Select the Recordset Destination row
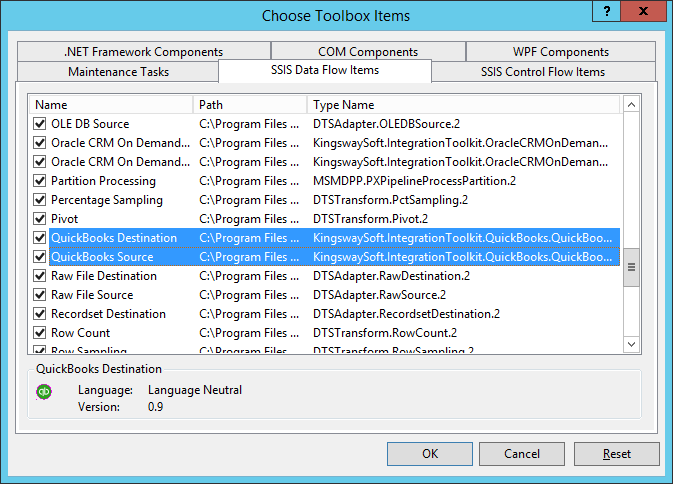The height and width of the screenshot is (484, 673). tap(324, 314)
